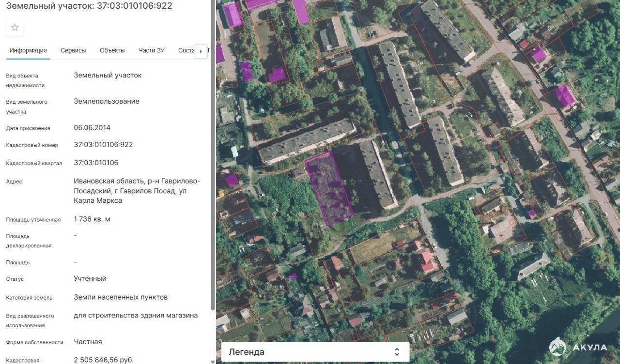The image size is (620, 364).
Task: Open the Легенда dropdown
Action: (315, 352)
